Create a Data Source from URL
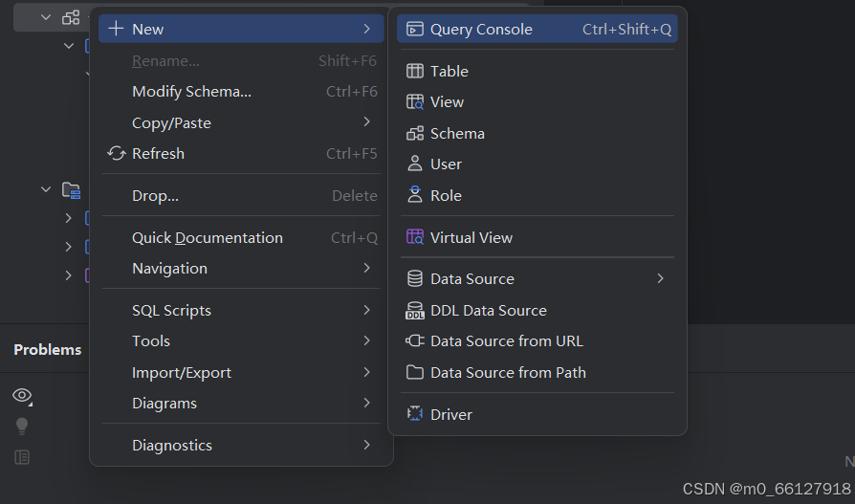The image size is (855, 504). pos(506,341)
